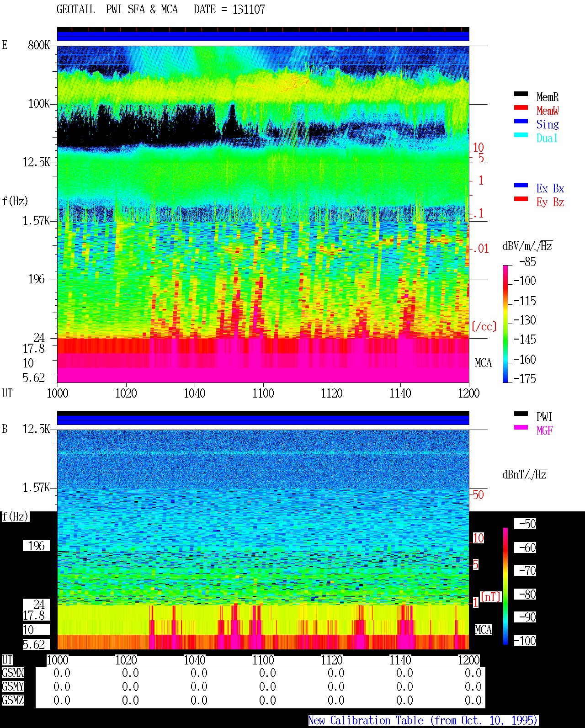
Task: Click the magenta MGF legend swatch
Action: (521, 427)
